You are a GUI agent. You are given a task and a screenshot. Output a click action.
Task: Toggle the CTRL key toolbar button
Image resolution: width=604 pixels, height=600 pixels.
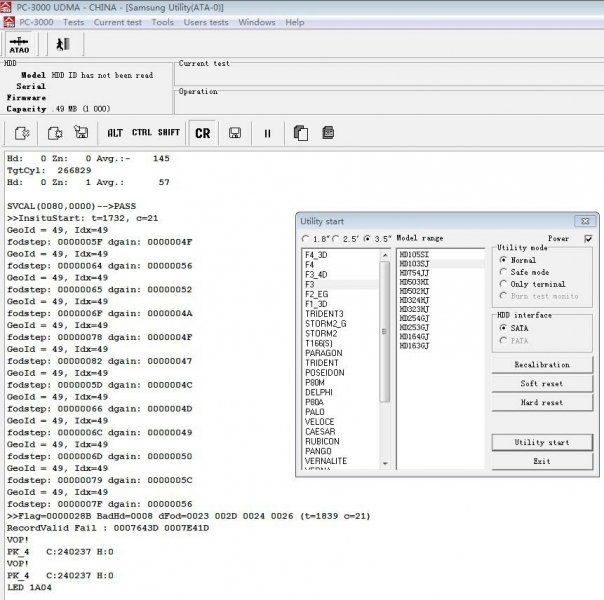[x=142, y=133]
